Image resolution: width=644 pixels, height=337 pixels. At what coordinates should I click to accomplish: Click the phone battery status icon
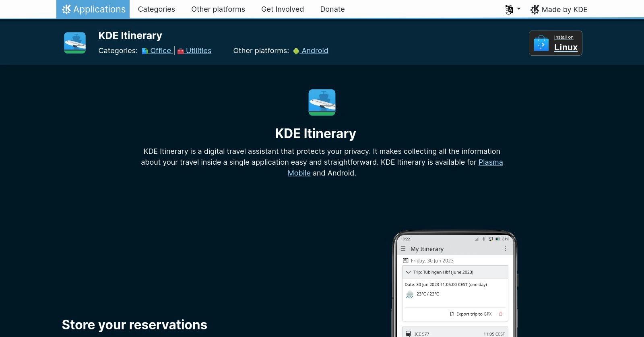(x=498, y=239)
